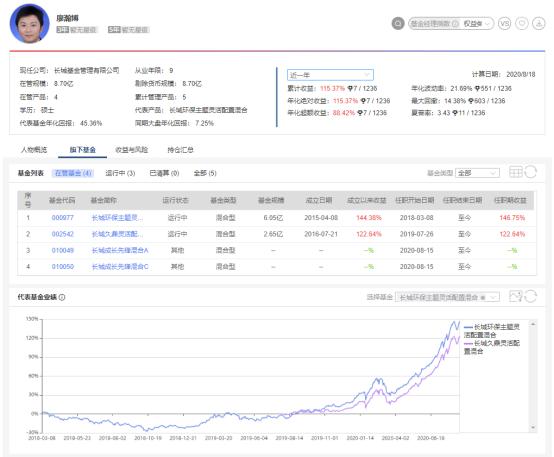Screen dimensions: 554x457
Task: Click the refresh icon above fund list
Action: [531, 172]
